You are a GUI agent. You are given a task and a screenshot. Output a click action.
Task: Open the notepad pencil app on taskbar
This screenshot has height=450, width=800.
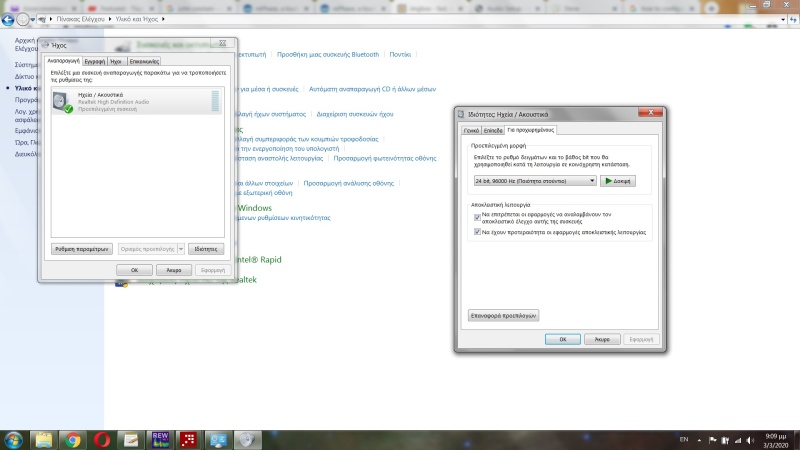131,440
